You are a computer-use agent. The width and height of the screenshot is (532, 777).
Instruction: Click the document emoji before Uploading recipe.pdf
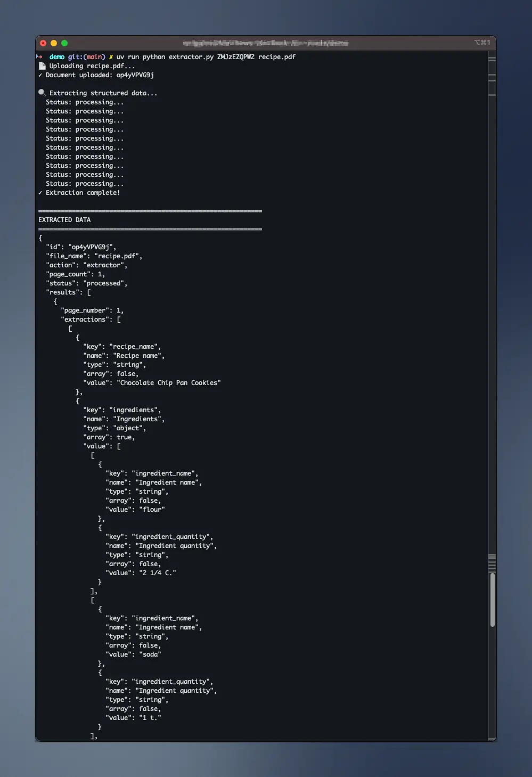(x=42, y=66)
